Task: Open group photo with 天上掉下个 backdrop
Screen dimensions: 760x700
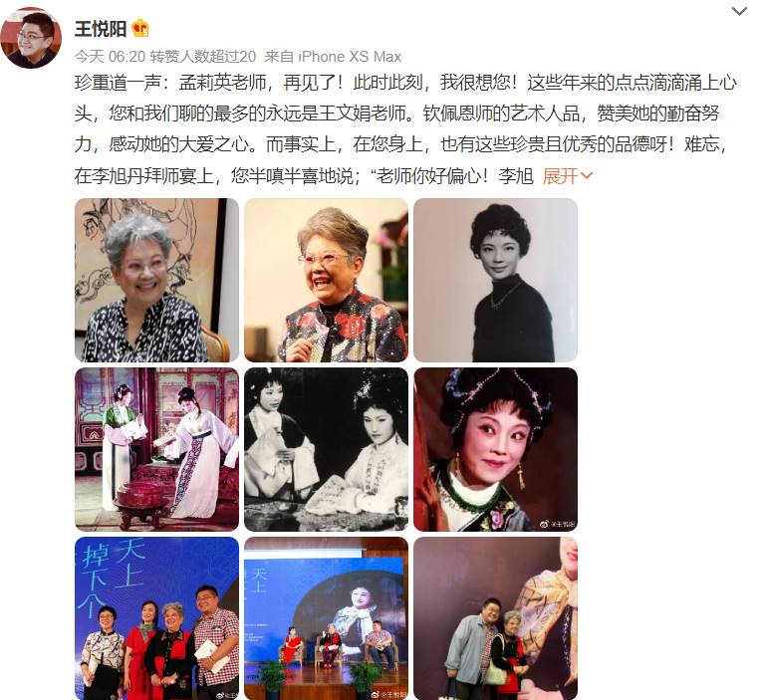Action: click(x=156, y=618)
